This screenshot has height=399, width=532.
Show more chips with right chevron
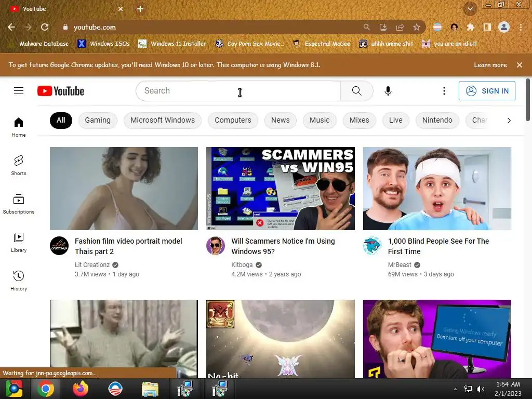[509, 121]
